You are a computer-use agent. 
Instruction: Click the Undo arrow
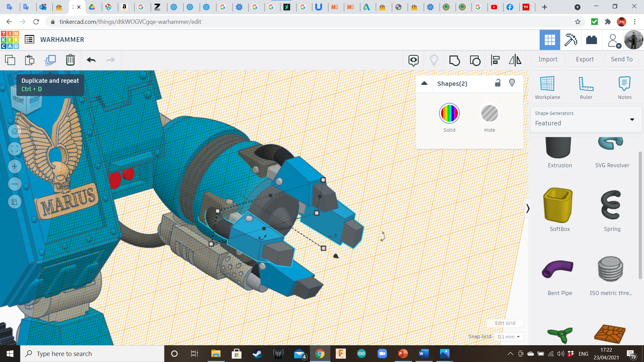point(91,60)
